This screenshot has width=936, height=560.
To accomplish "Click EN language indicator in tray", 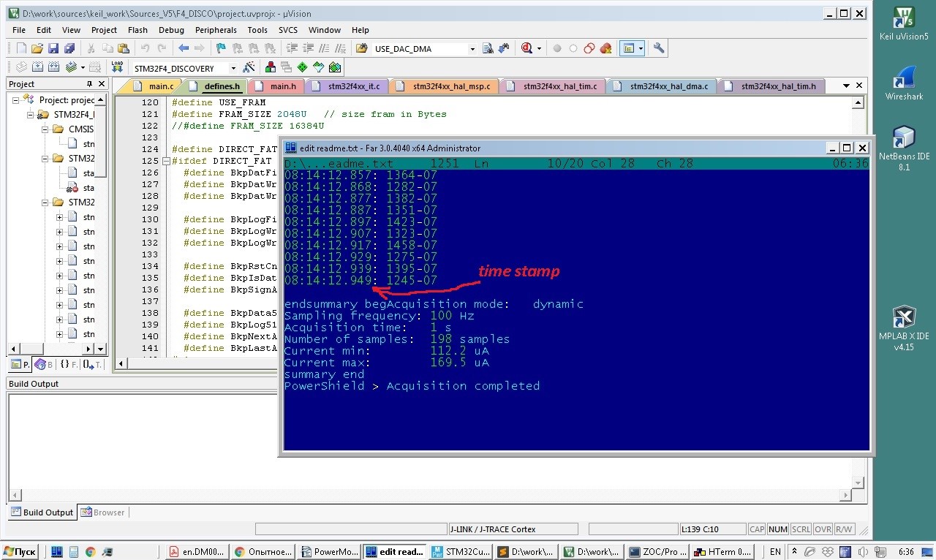I will tap(775, 552).
